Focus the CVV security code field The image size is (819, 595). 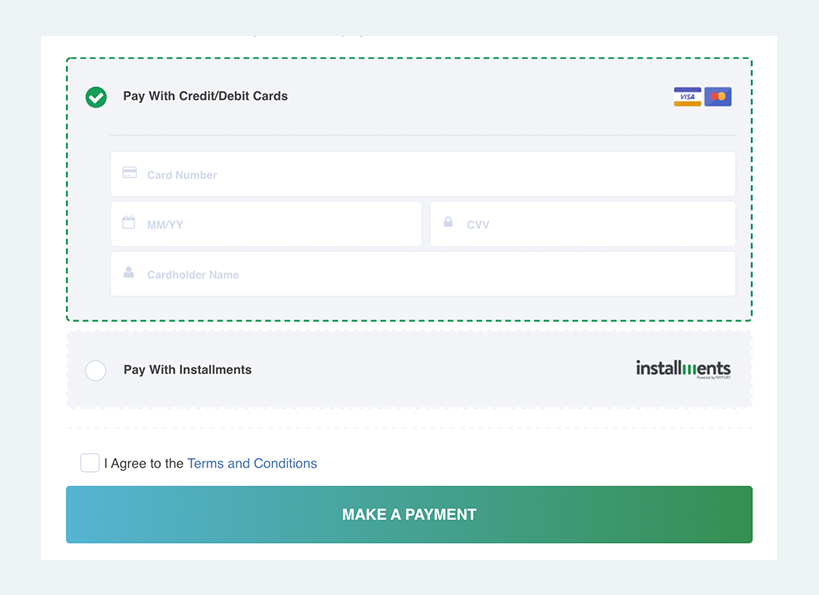583,224
